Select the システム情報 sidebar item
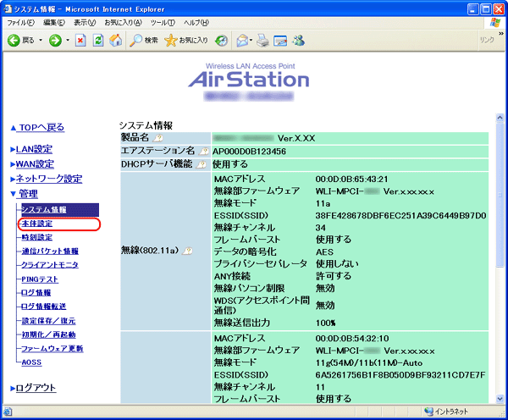 point(60,210)
